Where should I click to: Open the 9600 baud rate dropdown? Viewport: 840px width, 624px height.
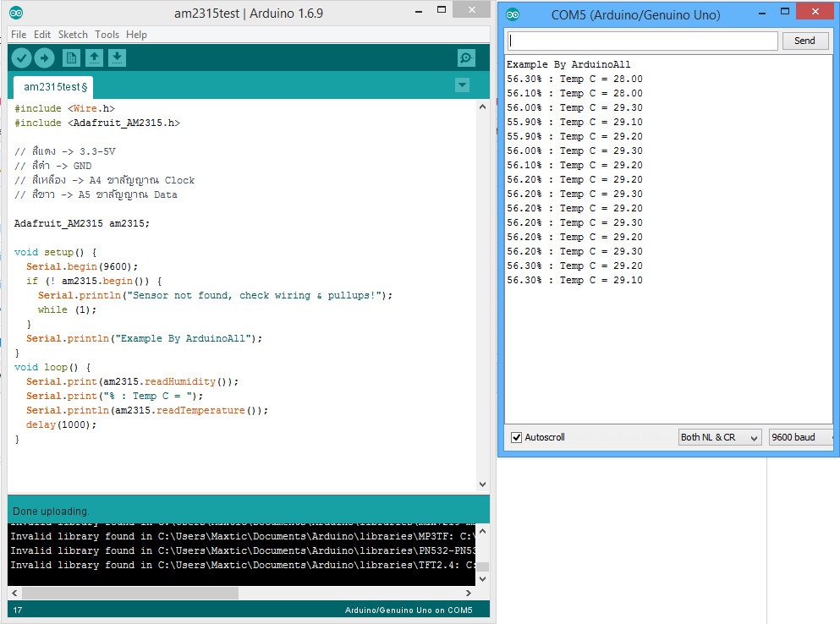(x=801, y=438)
